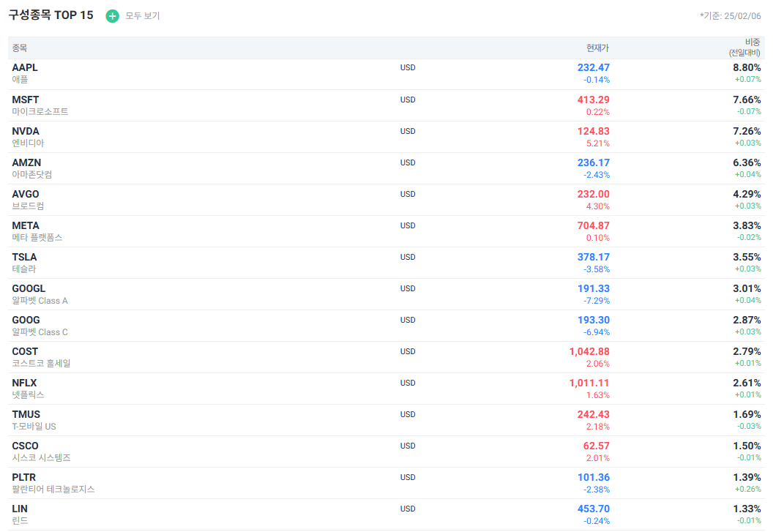
Task: Click the green plus icon beside TOP 15
Action: pyautogui.click(x=113, y=16)
